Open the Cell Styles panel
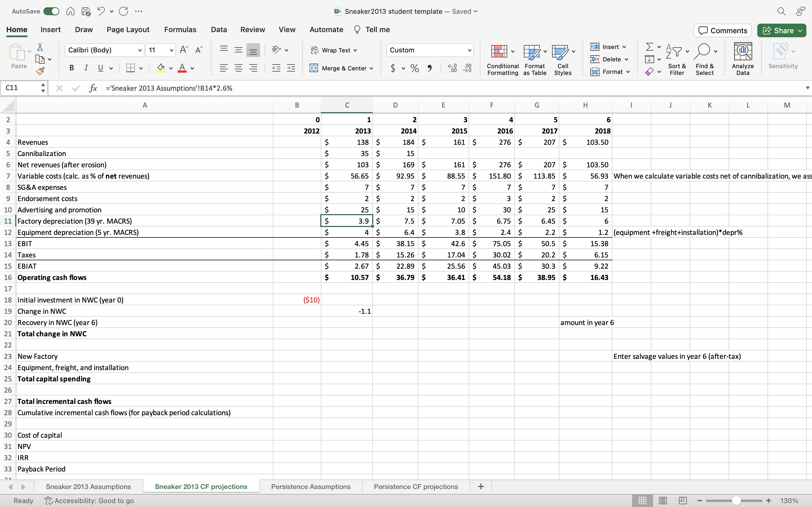Viewport: 812px width, 507px height. coord(562,58)
